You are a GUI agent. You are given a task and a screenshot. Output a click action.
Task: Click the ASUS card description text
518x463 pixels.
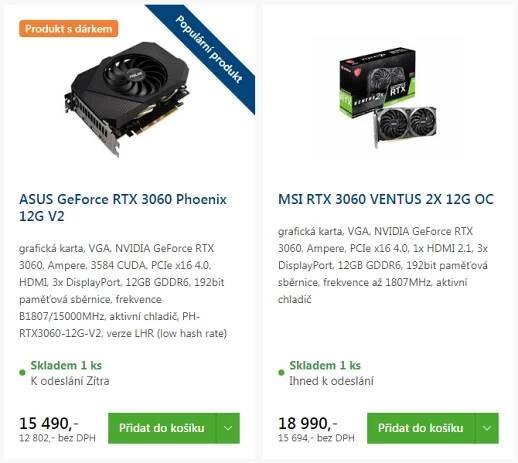coord(123,291)
